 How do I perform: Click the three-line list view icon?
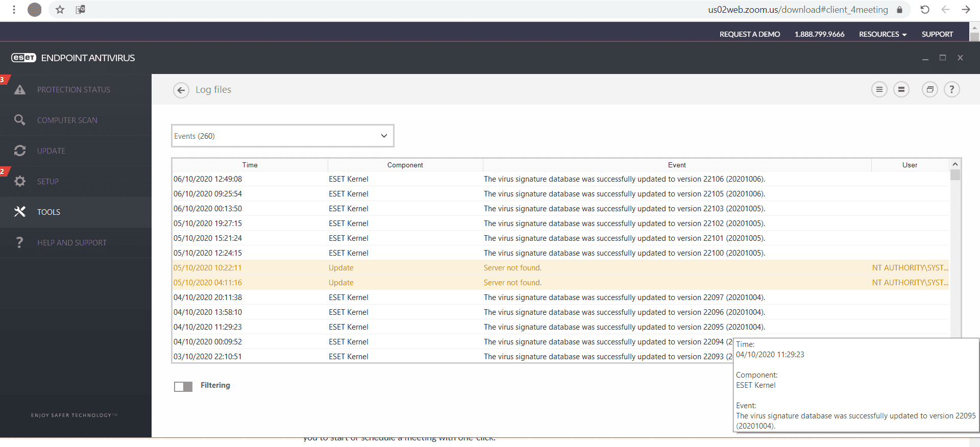879,90
